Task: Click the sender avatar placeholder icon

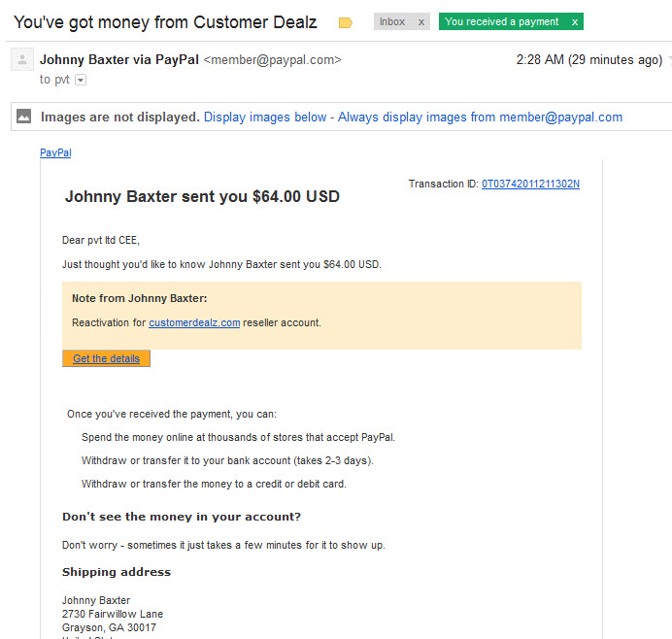Action: [22, 59]
